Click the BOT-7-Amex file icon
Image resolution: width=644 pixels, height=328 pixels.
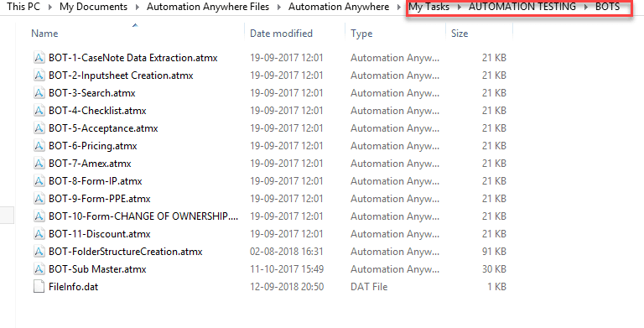click(39, 164)
